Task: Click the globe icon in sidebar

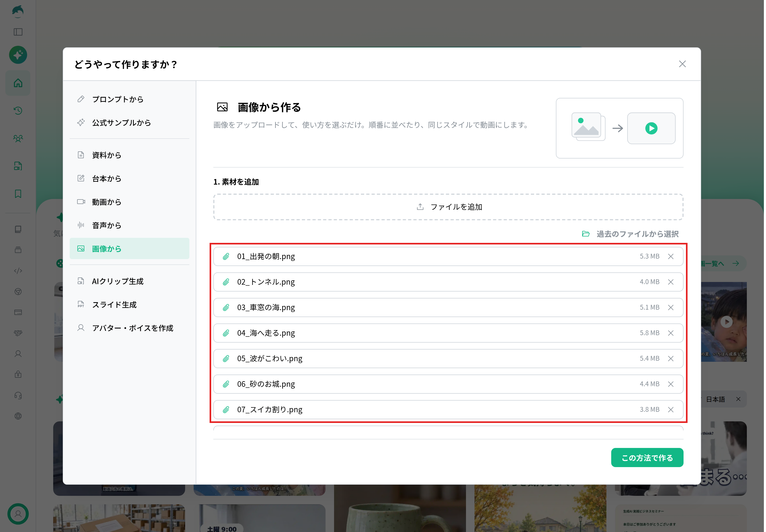Action: [x=18, y=416]
